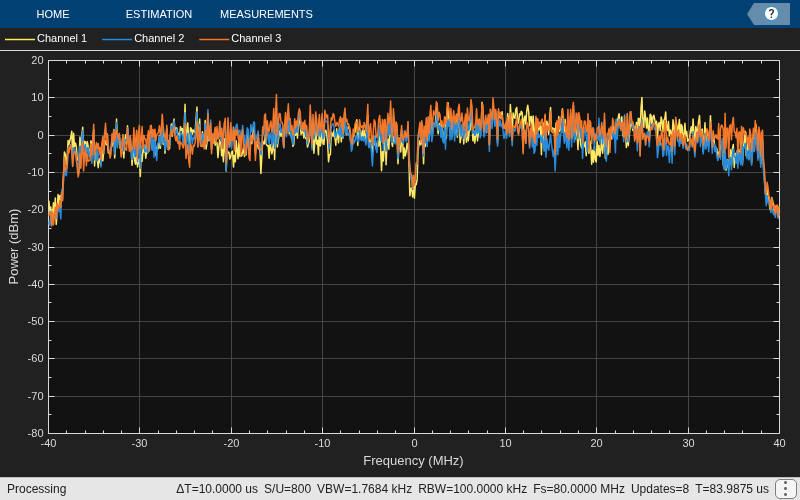Select the -40 MHz x-axis tick label
Viewport: 800px width, 500px height.
[x=48, y=443]
